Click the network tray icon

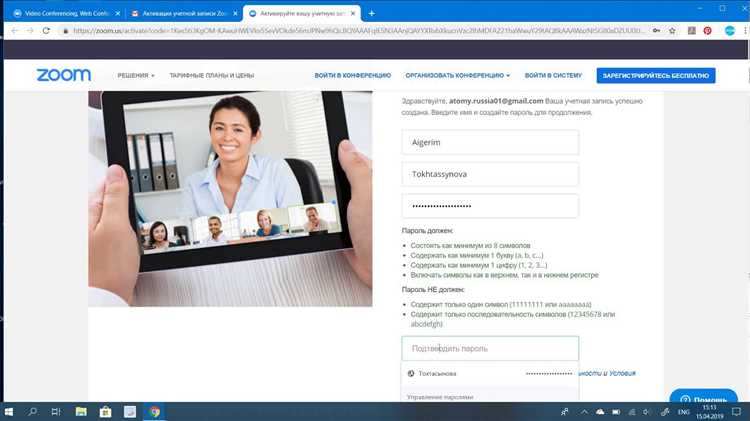632,411
